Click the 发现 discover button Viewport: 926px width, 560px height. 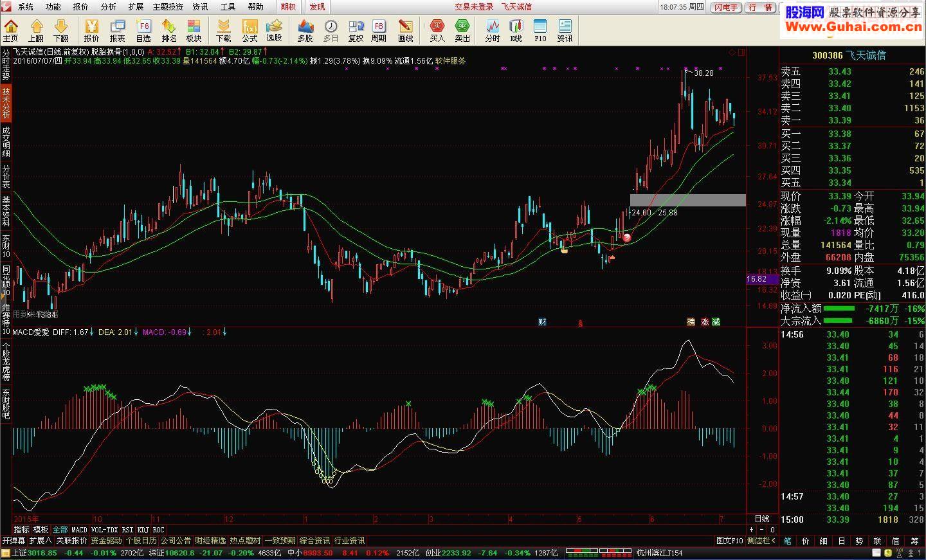click(x=317, y=6)
